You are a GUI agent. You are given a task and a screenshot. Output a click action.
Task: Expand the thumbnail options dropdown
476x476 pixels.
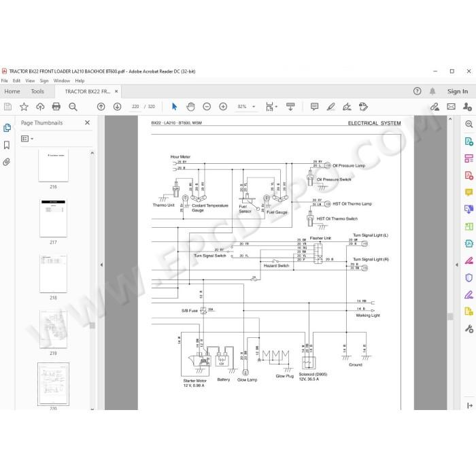click(x=27, y=139)
